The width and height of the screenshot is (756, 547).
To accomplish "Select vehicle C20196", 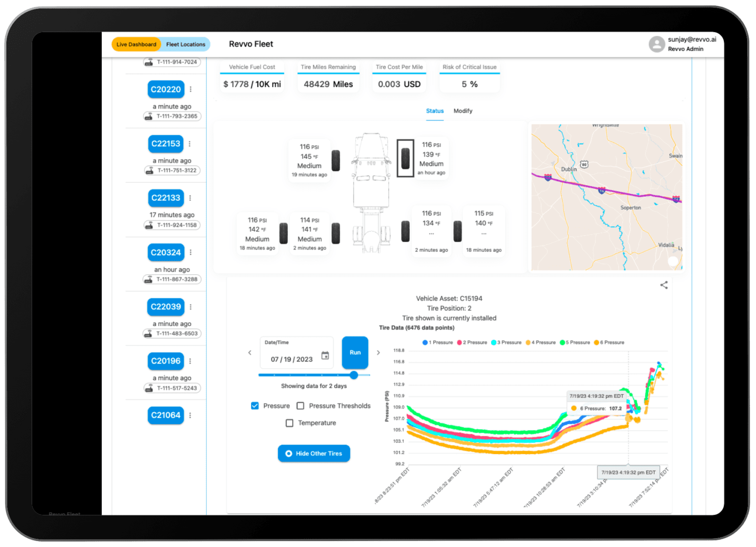I will [x=166, y=361].
